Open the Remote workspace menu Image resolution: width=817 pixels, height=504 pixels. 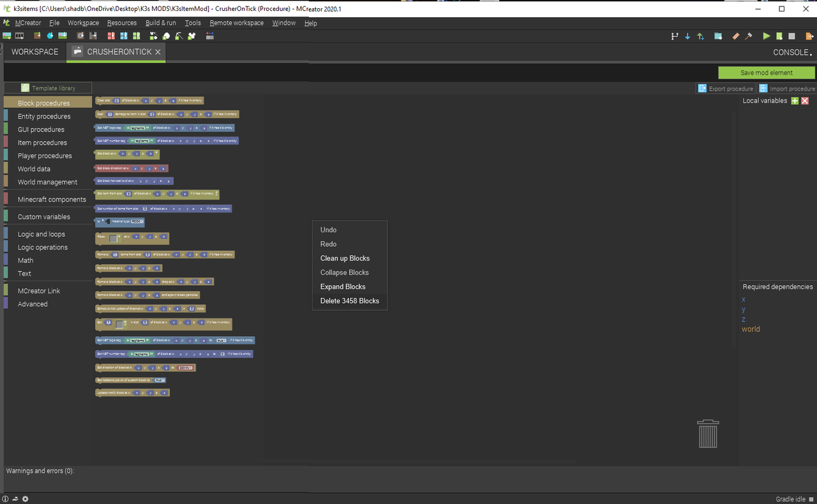click(237, 23)
